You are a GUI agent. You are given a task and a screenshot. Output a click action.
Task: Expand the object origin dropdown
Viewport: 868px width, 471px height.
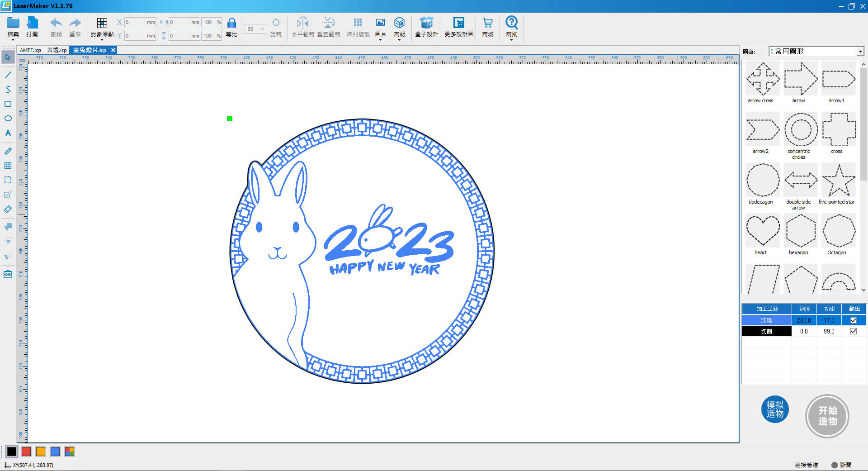(102, 40)
